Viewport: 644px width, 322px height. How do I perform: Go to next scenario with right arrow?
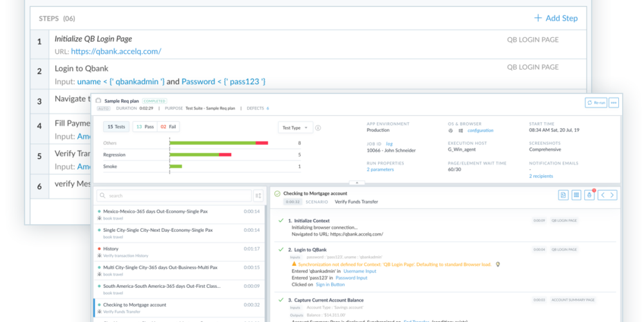[613, 195]
